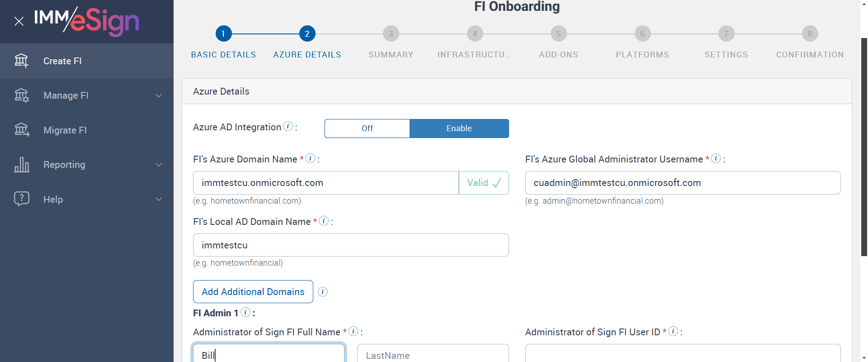Click the Reporting bar chart icon
868x362 pixels.
(x=21, y=165)
